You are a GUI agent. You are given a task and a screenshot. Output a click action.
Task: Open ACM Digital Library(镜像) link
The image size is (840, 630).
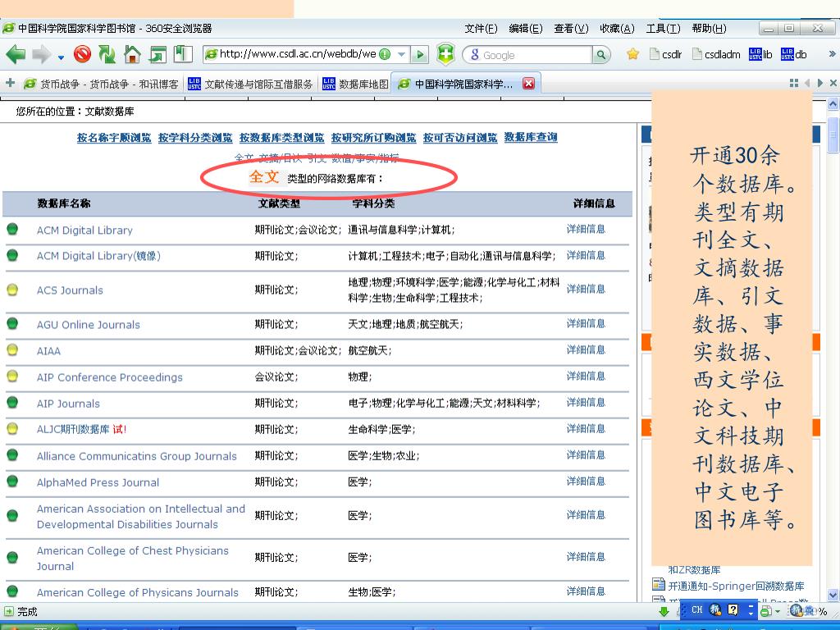[98, 256]
